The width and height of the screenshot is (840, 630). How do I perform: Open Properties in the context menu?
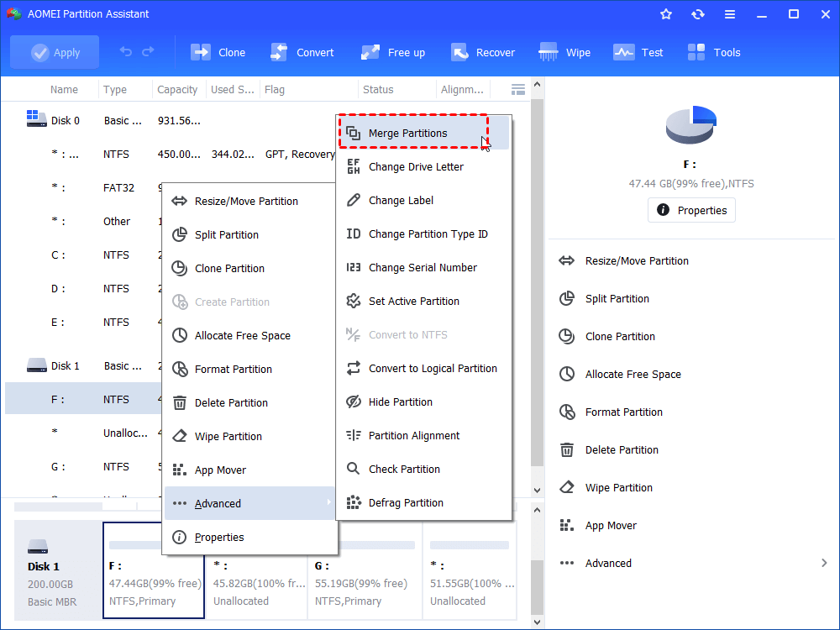coord(249,537)
